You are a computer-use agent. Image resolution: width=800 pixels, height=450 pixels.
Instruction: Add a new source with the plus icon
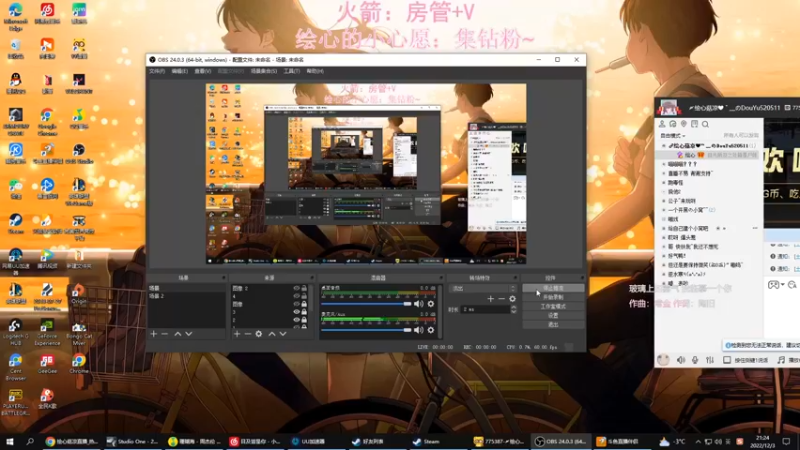click(x=237, y=334)
